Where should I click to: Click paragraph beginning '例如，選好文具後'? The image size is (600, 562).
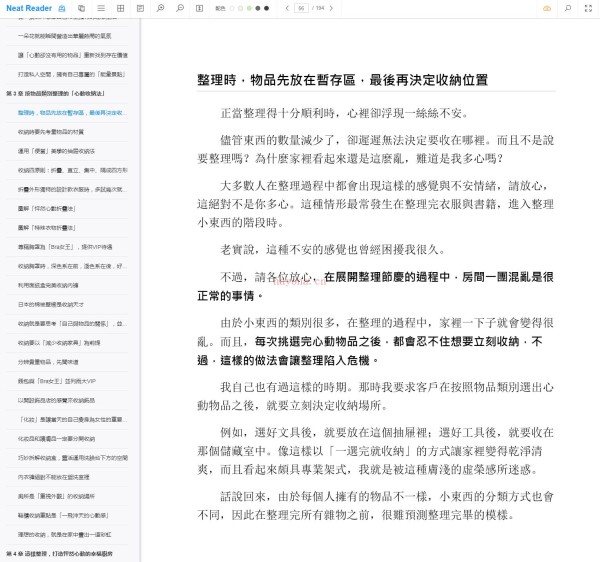click(375, 451)
